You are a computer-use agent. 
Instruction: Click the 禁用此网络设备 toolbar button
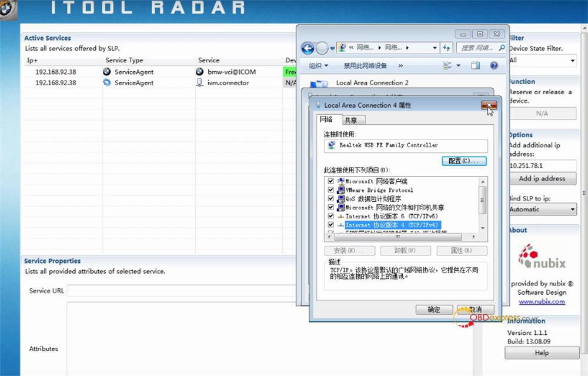coord(365,66)
